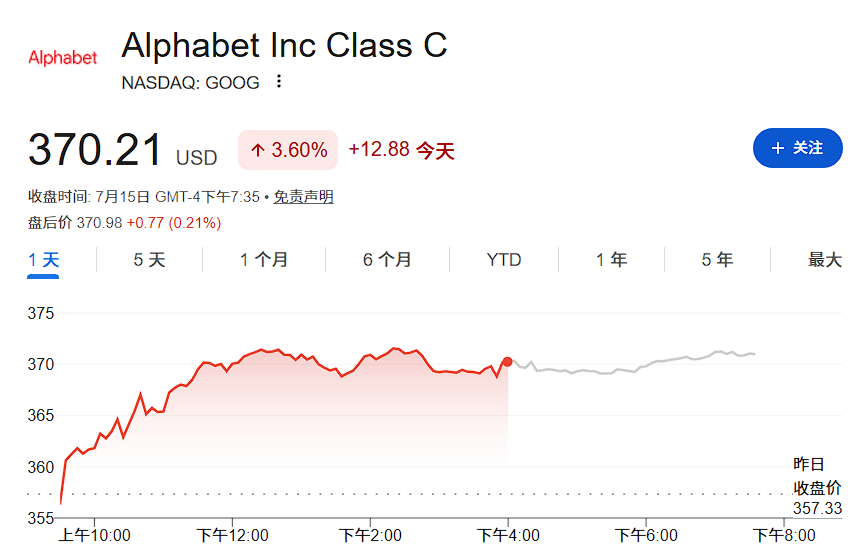Image resolution: width=859 pixels, height=555 pixels.
Task: Click the 370.21 current price figure
Action: 95,149
